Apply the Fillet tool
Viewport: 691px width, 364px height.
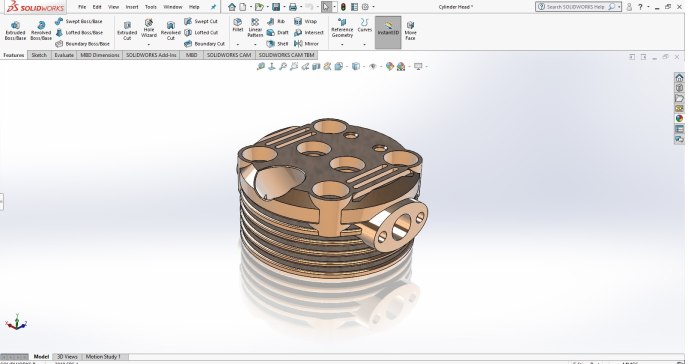point(238,25)
